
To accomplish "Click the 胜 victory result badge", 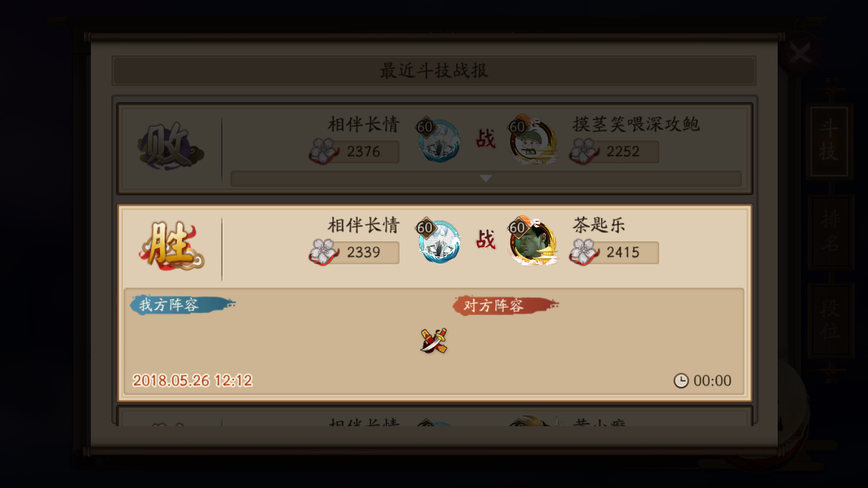I will tap(172, 245).
